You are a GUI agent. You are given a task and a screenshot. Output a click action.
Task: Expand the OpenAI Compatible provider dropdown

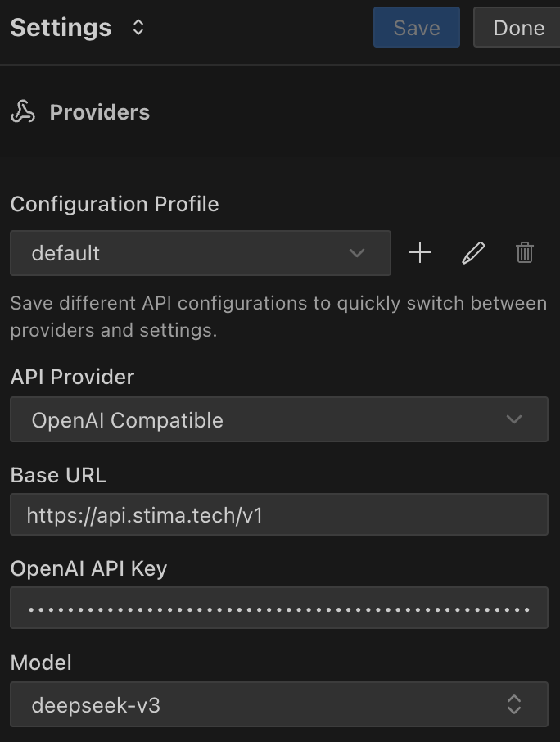(x=279, y=419)
